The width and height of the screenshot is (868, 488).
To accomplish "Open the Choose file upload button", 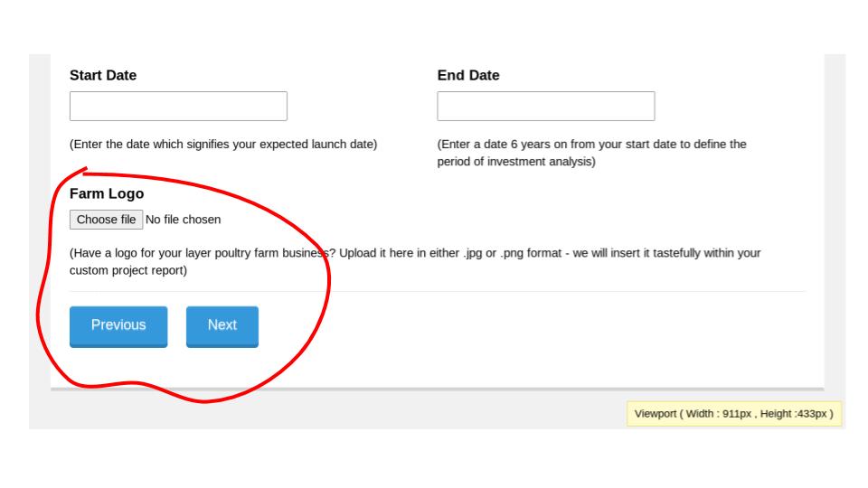I will [x=107, y=220].
